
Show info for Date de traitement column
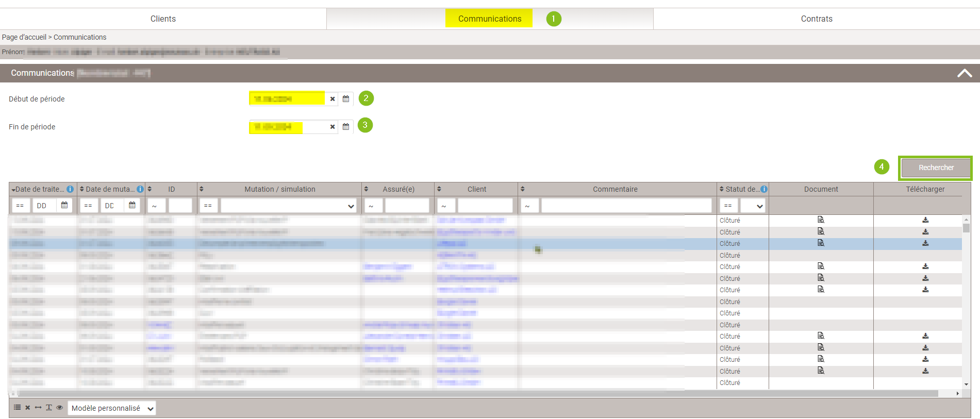point(70,189)
